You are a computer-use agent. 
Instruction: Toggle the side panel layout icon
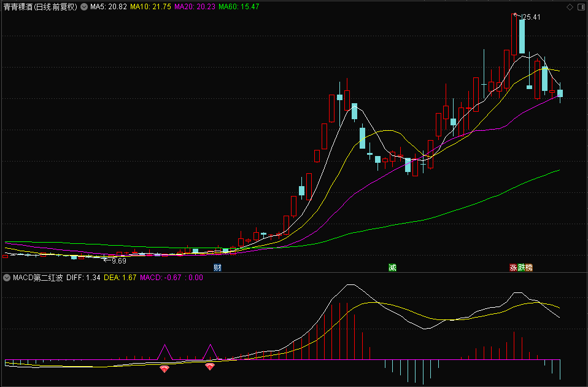[x=582, y=7]
